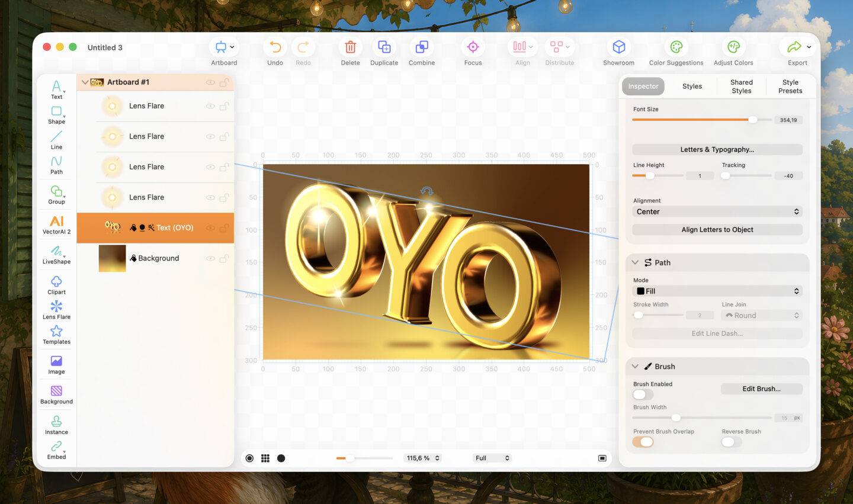853x504 pixels.
Task: Click the Tracking value field
Action: pos(788,176)
